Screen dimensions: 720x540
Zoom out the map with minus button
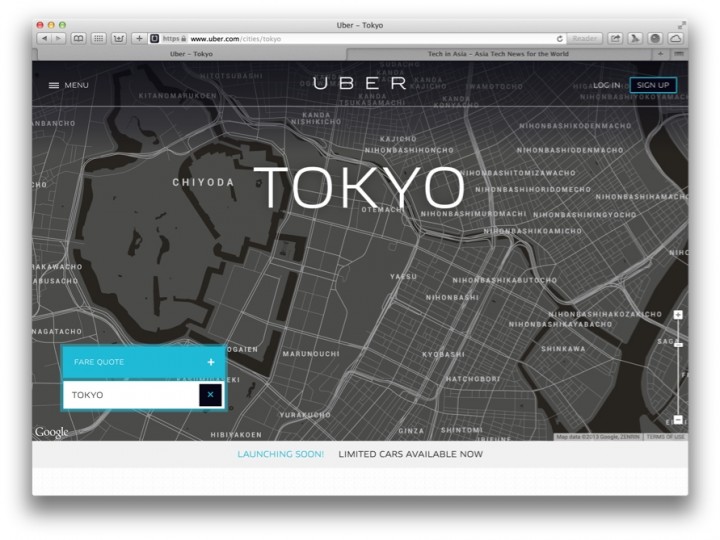[678, 420]
